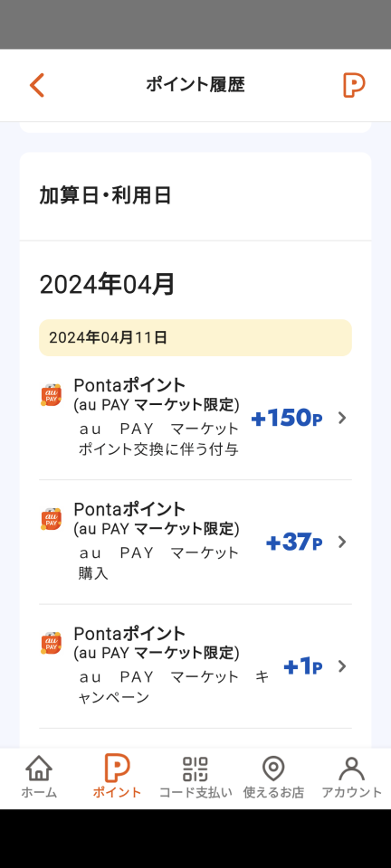
Task: Open the Ponta P icon in header
Action: tap(354, 85)
